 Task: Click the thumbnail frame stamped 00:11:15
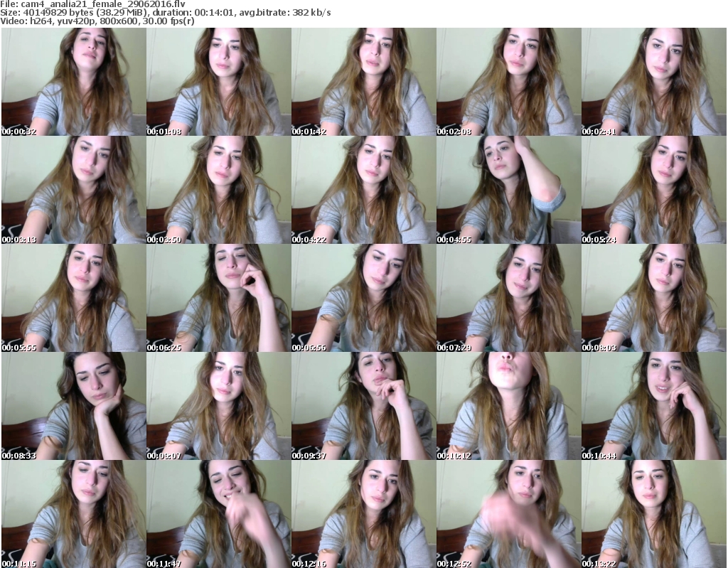(73, 514)
